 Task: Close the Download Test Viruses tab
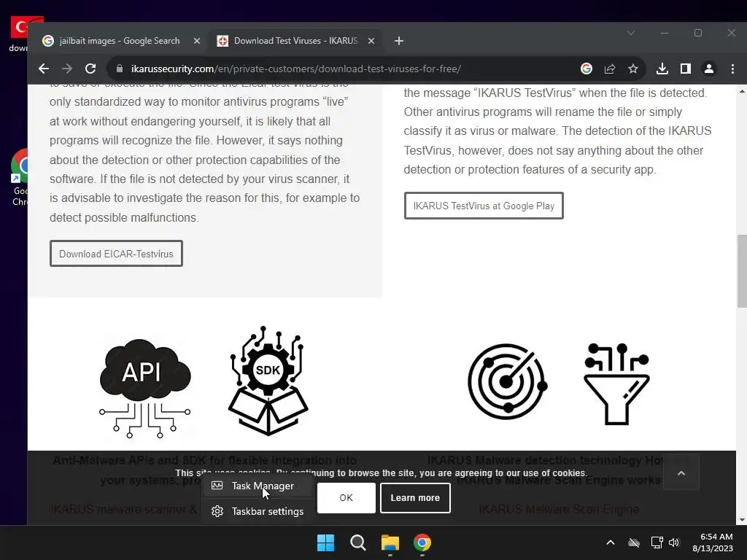click(x=371, y=41)
